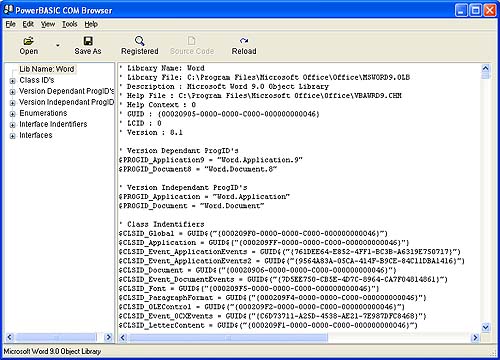Open the View menu
Viewport: 500px width, 360px height.
pyautogui.click(x=48, y=24)
